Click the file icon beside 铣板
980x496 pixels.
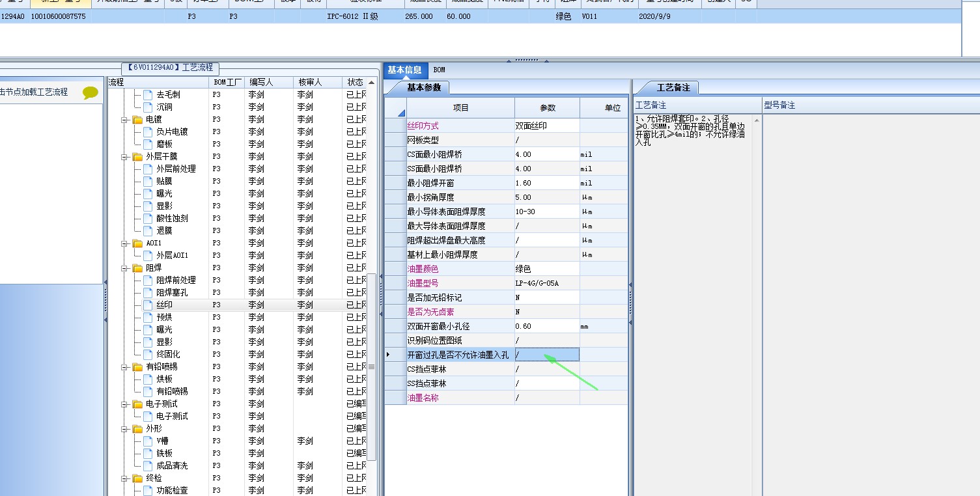[148, 454]
